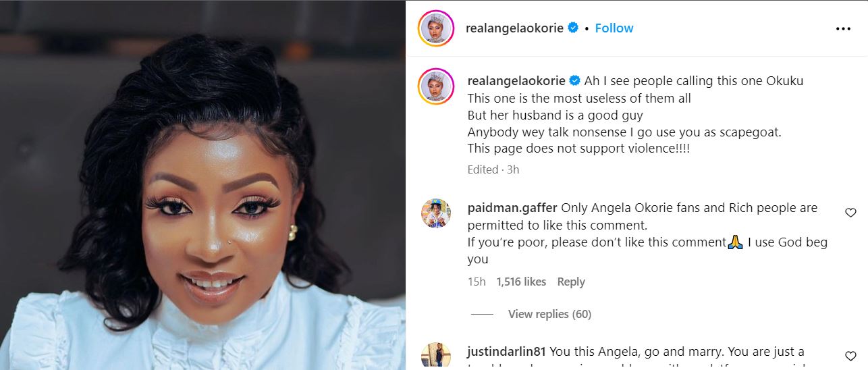The image size is (868, 370).
Task: Click the realangelaokorie avatar in the post header
Action: (436, 28)
